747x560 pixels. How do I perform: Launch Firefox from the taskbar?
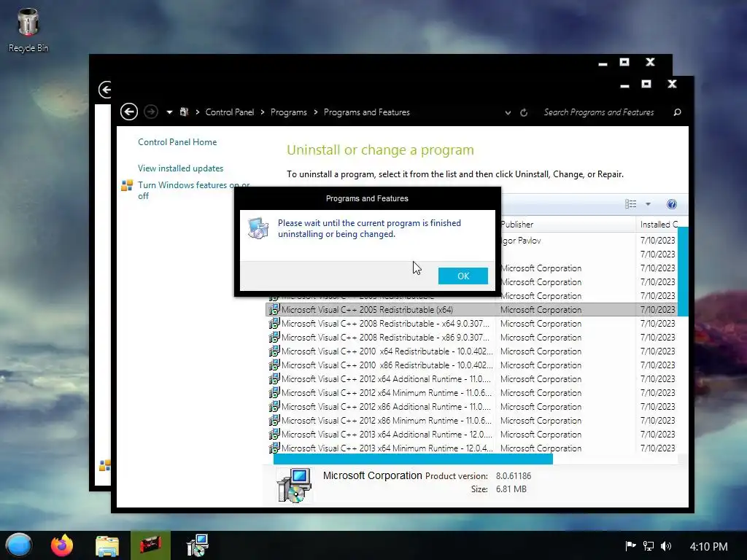click(x=62, y=545)
